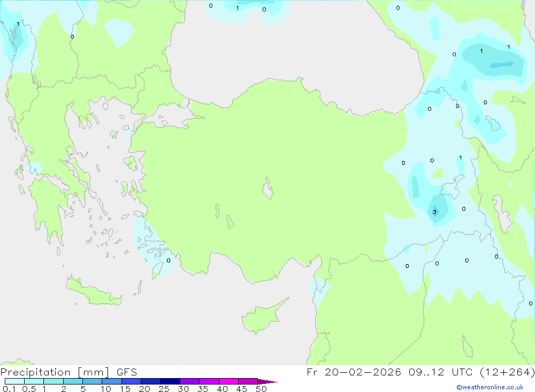The width and height of the screenshot is (535, 392).
Task: Pick the 15–20 mm legend swatch
Action: [x=132, y=381]
